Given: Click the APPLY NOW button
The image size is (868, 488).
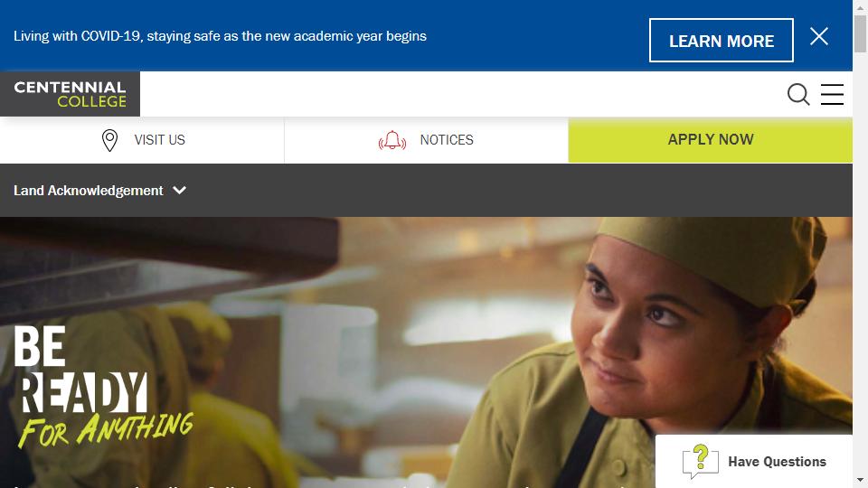Looking at the screenshot, I should (711, 140).
